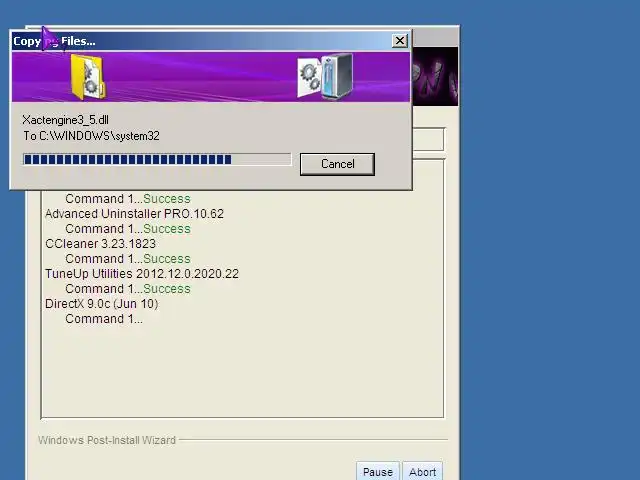
Task: Click the Windows Post-Install Wizard label
Action: (x=107, y=440)
